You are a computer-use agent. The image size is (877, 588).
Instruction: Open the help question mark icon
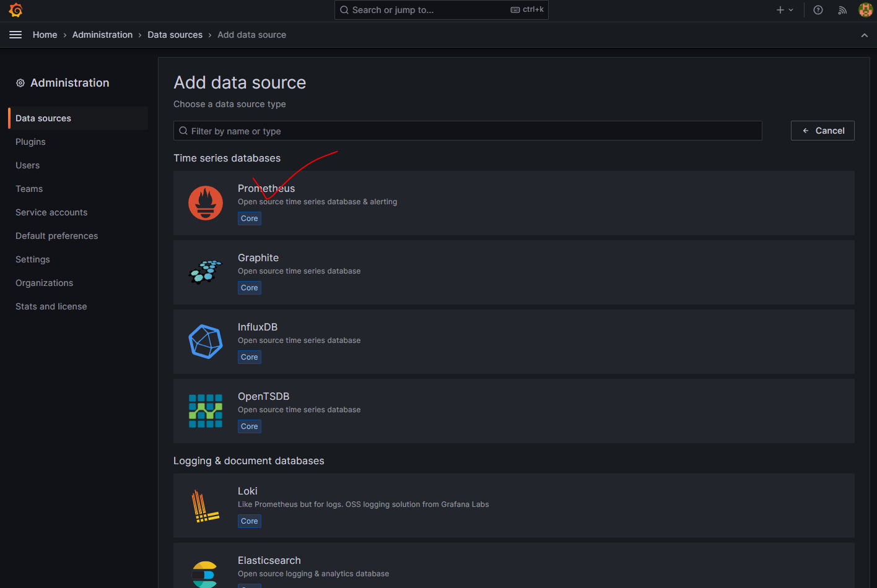click(x=818, y=10)
